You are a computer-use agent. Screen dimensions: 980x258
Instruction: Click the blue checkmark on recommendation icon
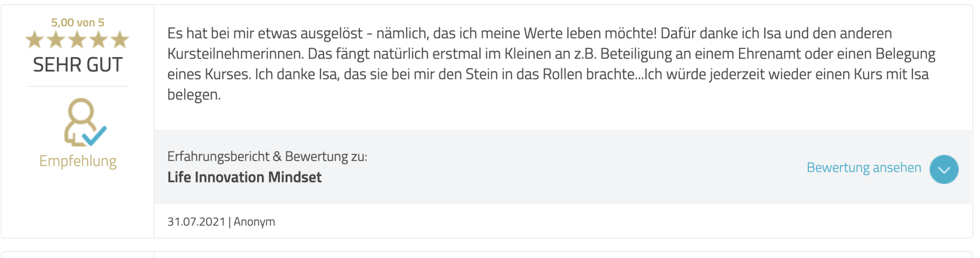click(95, 136)
